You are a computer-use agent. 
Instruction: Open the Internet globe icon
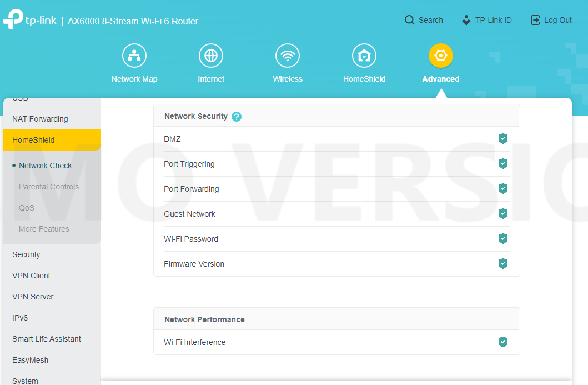click(x=211, y=56)
